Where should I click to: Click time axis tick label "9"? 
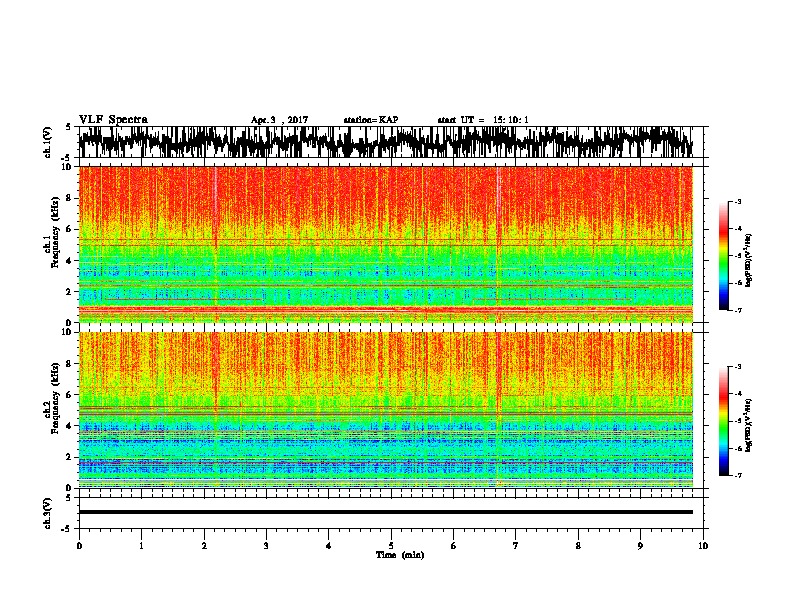click(x=640, y=546)
